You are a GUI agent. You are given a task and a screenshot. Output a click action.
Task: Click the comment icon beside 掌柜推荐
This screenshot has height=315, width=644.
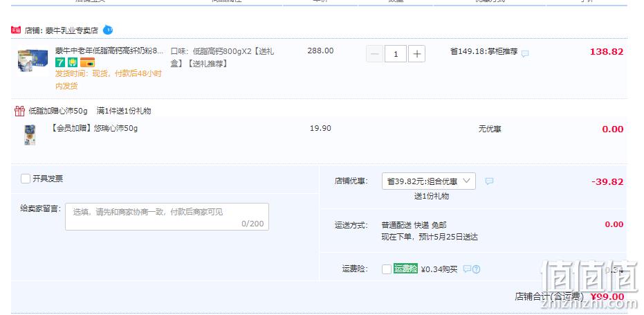[525, 53]
